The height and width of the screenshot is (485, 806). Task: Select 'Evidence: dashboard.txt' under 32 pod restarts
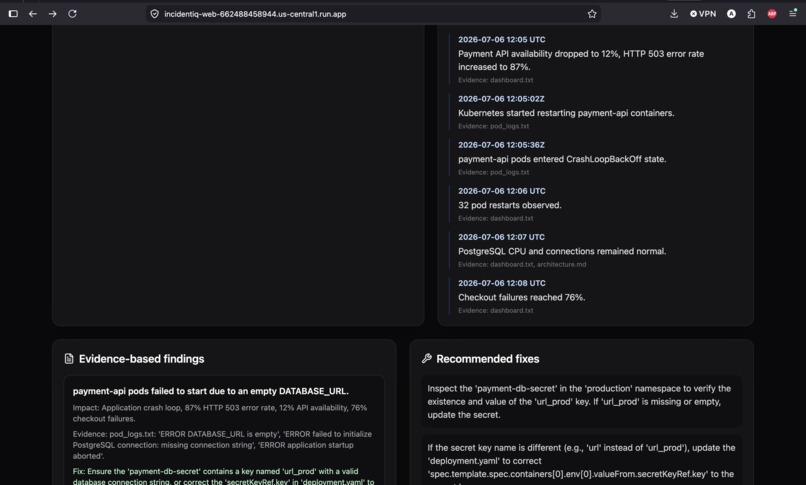[x=496, y=218]
